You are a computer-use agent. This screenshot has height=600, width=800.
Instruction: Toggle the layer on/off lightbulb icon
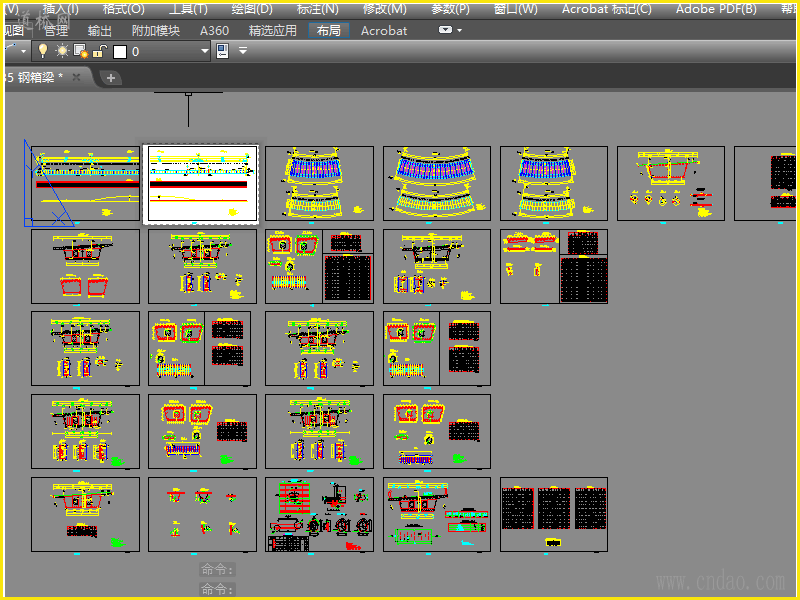click(43, 51)
